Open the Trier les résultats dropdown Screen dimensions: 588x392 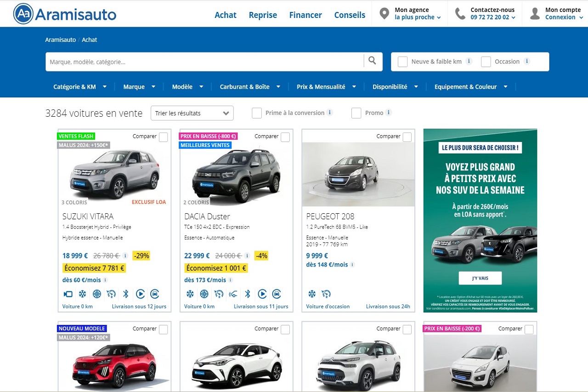pos(192,113)
